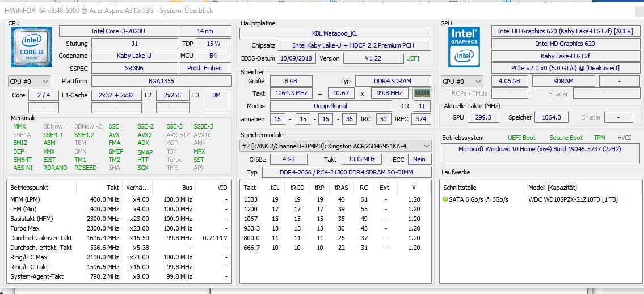Viewport: 644px width, 294px height.
Task: Click the 933.3 row in the timing table
Action: (x=335, y=228)
